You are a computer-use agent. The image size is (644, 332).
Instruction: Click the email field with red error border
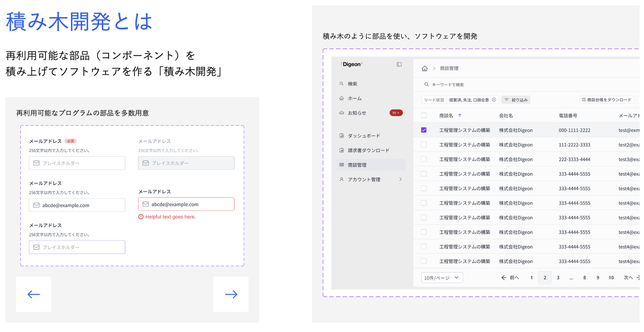click(x=186, y=204)
